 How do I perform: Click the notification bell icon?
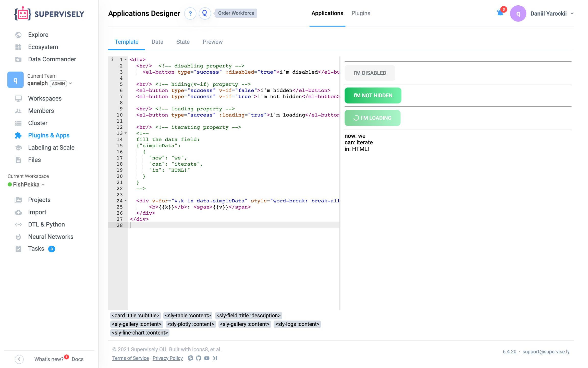click(x=500, y=13)
